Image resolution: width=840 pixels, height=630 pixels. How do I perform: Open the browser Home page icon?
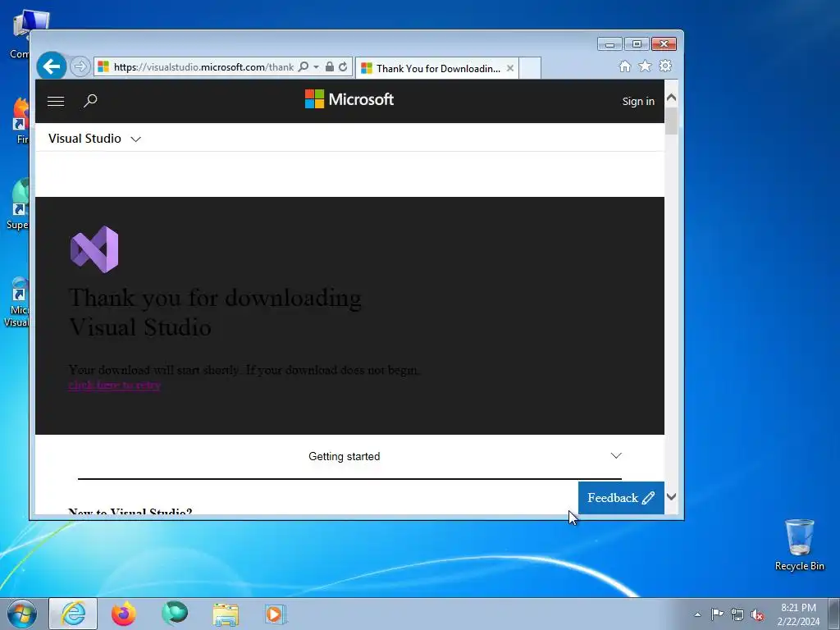click(x=624, y=66)
